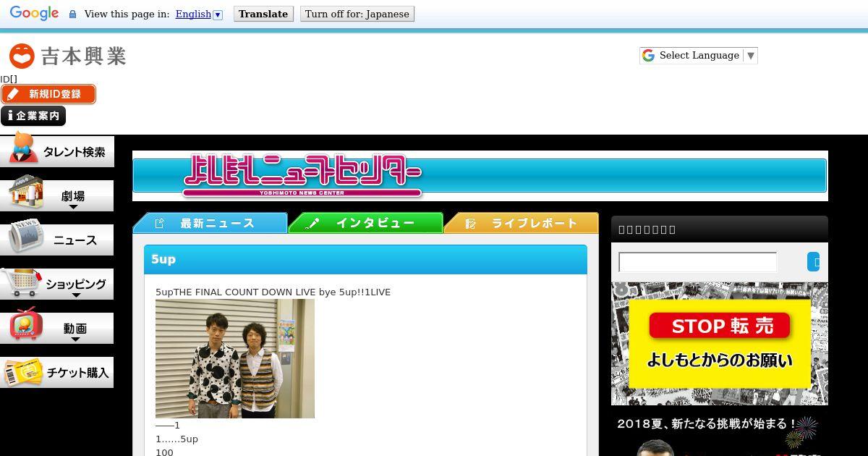Click the 5up article heading
This screenshot has height=456, width=868.
(163, 259)
